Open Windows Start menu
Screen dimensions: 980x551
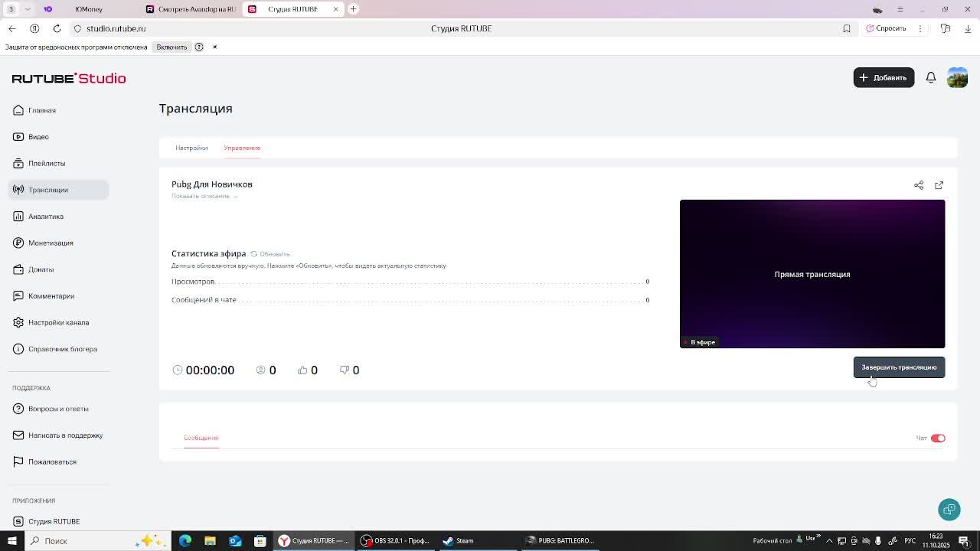pos(11,541)
